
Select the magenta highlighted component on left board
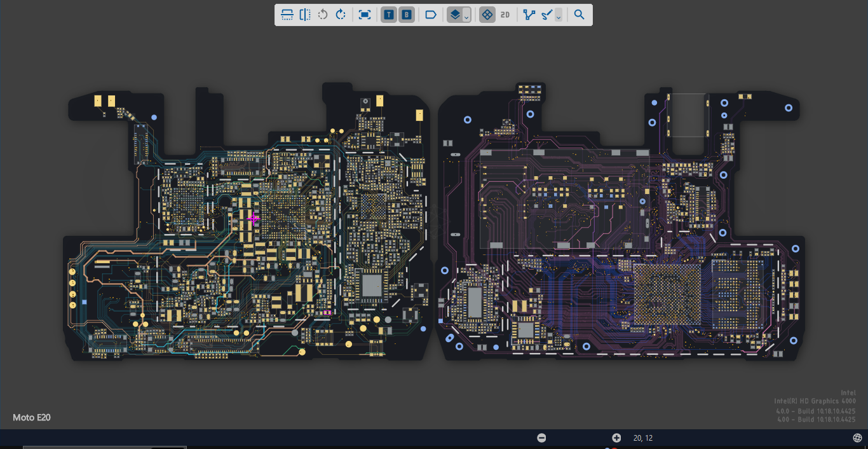pyautogui.click(x=327, y=312)
